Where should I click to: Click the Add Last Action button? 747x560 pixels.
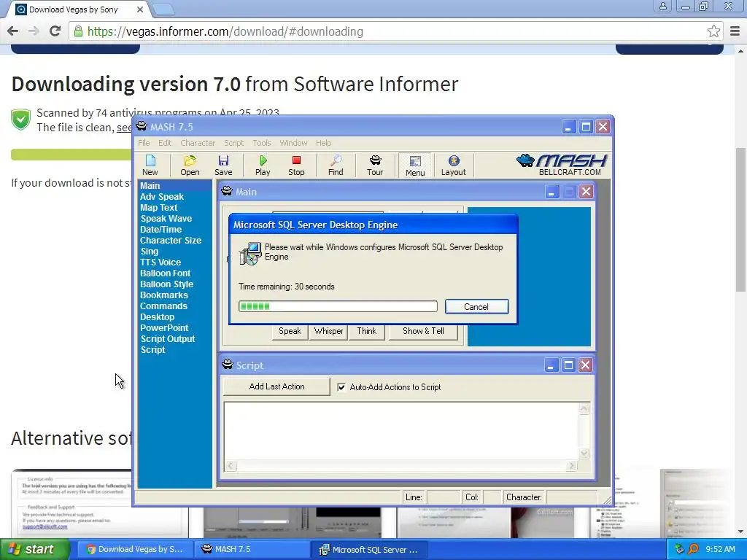pos(276,386)
